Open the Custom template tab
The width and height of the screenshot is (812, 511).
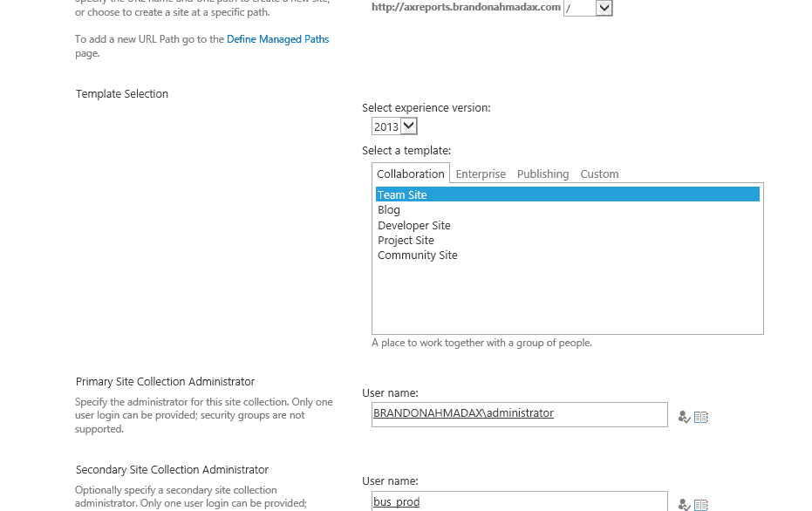[599, 174]
